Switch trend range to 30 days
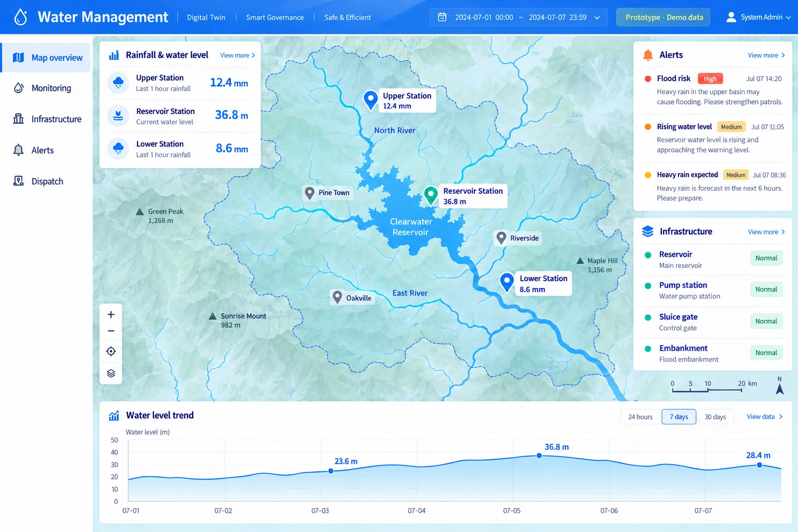Screen dimensions: 798x532 pos(715,417)
